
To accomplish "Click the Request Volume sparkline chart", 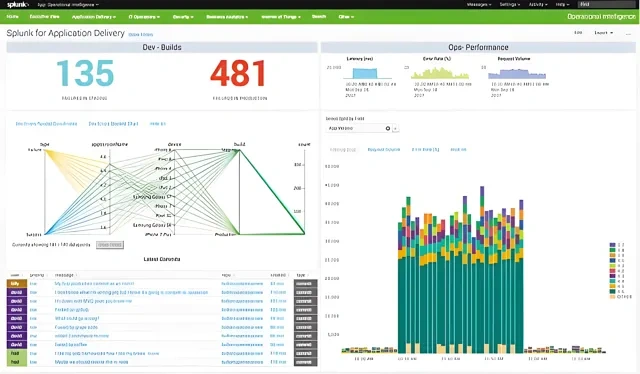I will coord(517,73).
